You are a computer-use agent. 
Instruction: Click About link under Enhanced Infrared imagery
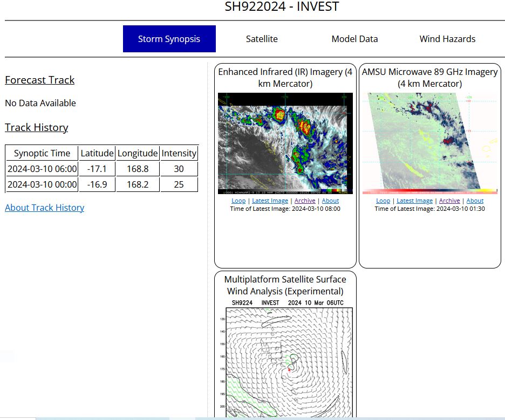(330, 201)
